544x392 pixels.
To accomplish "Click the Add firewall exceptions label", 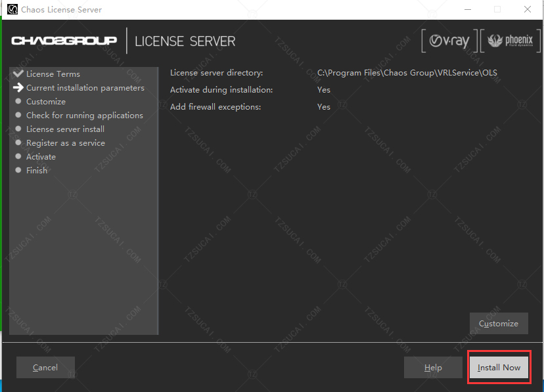I will coord(215,107).
